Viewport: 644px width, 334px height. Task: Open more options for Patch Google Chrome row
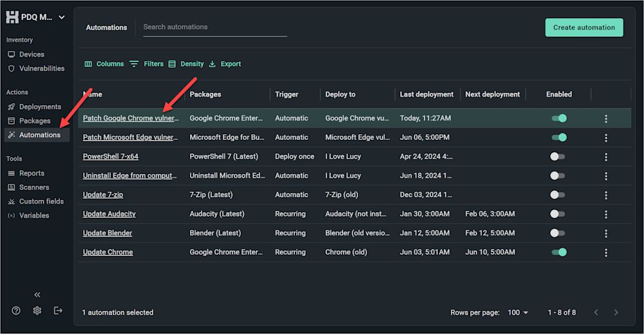[606, 119]
